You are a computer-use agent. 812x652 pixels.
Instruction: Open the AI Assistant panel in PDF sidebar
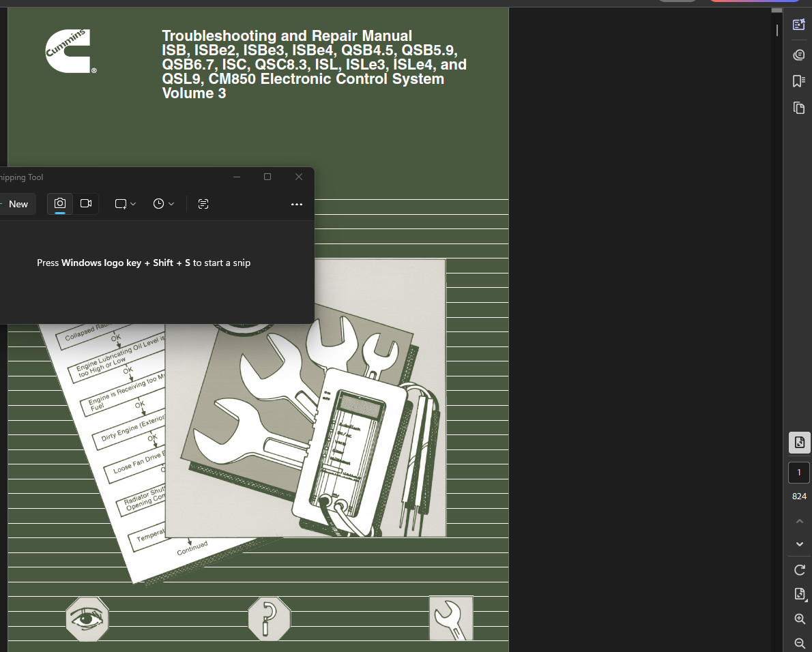click(799, 25)
